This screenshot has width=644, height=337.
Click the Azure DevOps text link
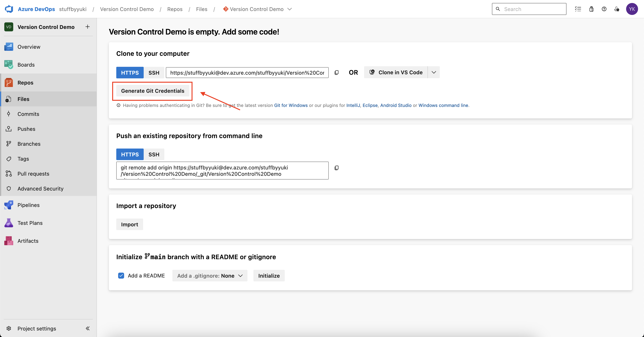tap(36, 9)
